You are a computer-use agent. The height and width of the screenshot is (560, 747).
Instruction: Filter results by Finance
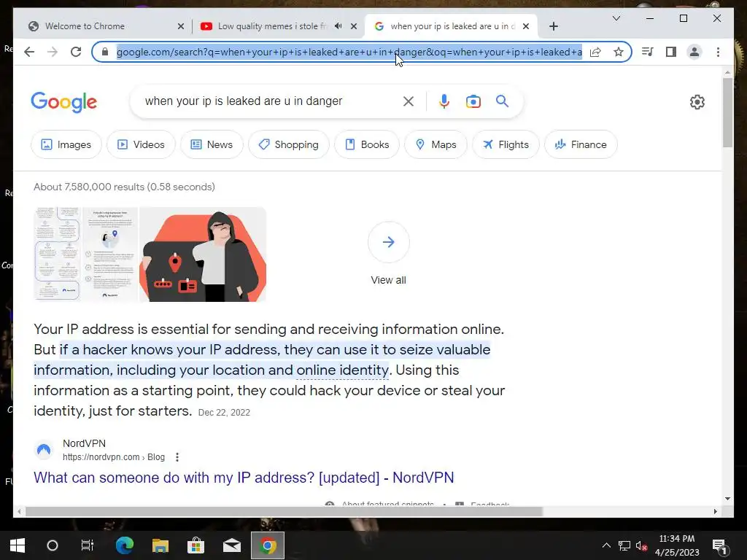pos(581,144)
